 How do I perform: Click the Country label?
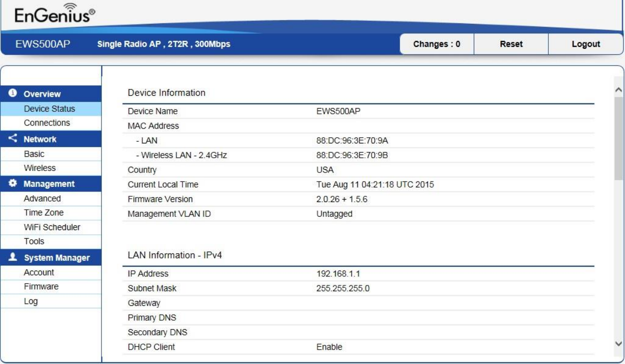click(142, 170)
